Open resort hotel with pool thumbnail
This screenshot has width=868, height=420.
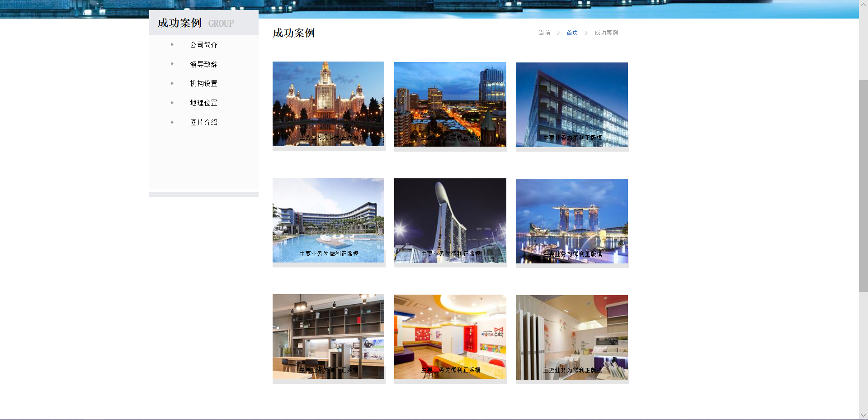coord(328,220)
